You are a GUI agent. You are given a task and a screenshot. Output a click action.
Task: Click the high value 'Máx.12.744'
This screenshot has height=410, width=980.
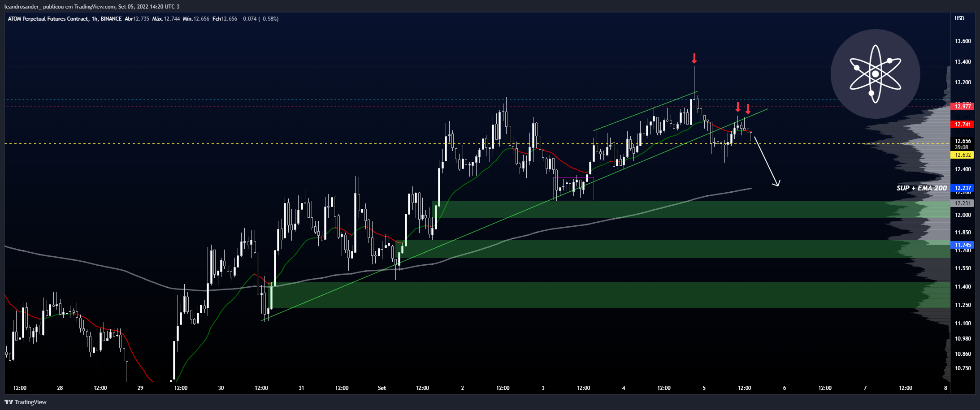click(x=166, y=19)
